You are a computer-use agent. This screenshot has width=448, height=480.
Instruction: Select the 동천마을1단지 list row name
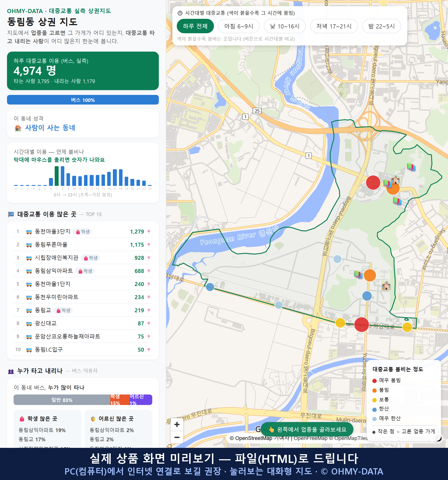pyautogui.click(x=53, y=284)
